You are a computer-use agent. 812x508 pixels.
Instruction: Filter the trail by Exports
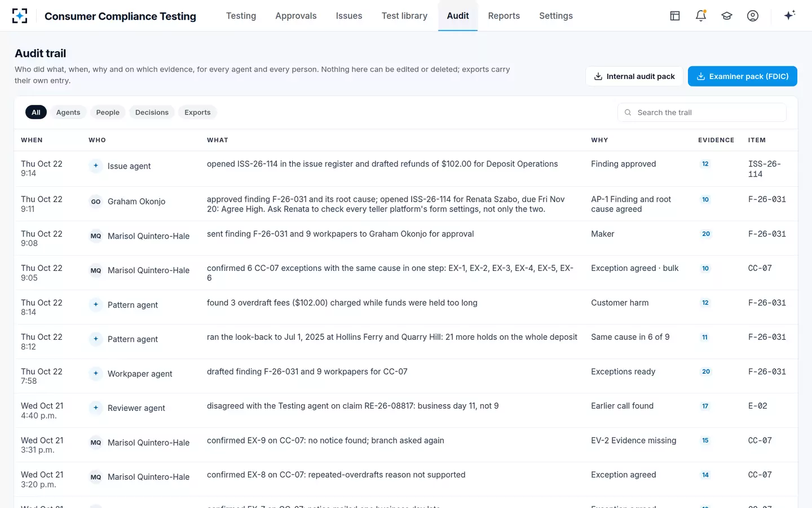[197, 112]
